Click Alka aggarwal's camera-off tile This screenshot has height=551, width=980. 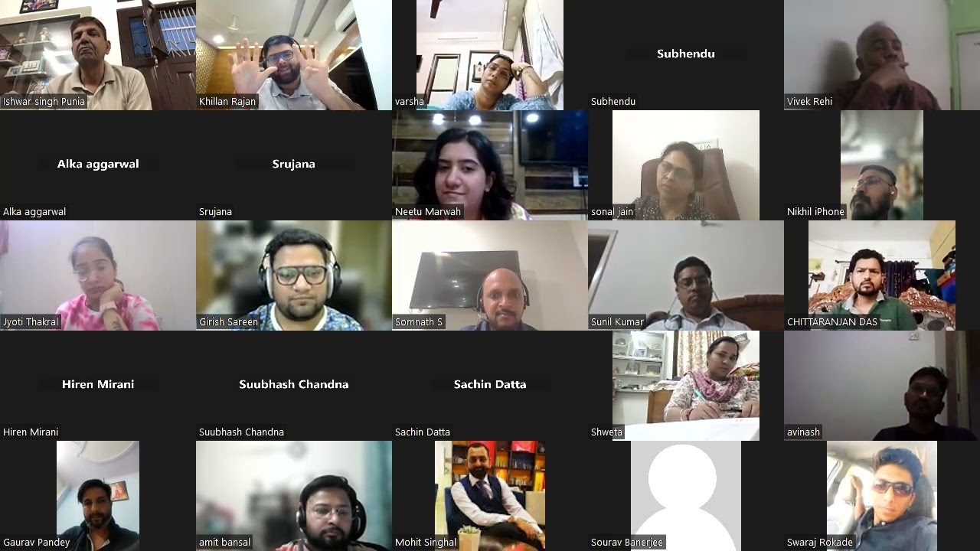point(98,165)
